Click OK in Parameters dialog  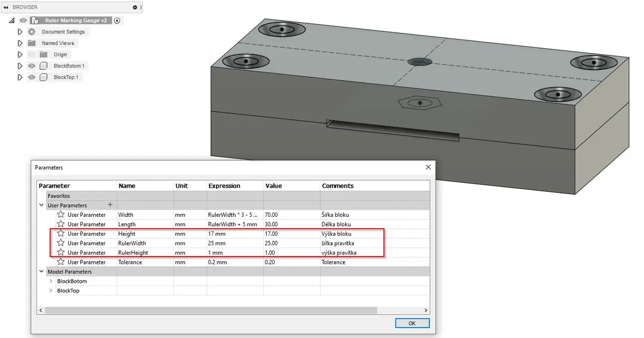coord(412,323)
